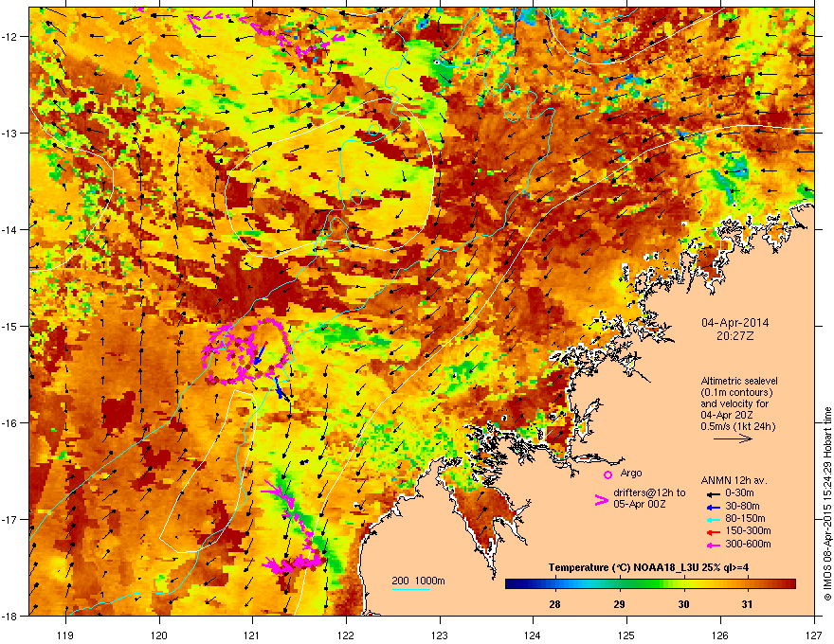Click the color bar tick label 31
The width and height of the screenshot is (834, 644).
[748, 604]
